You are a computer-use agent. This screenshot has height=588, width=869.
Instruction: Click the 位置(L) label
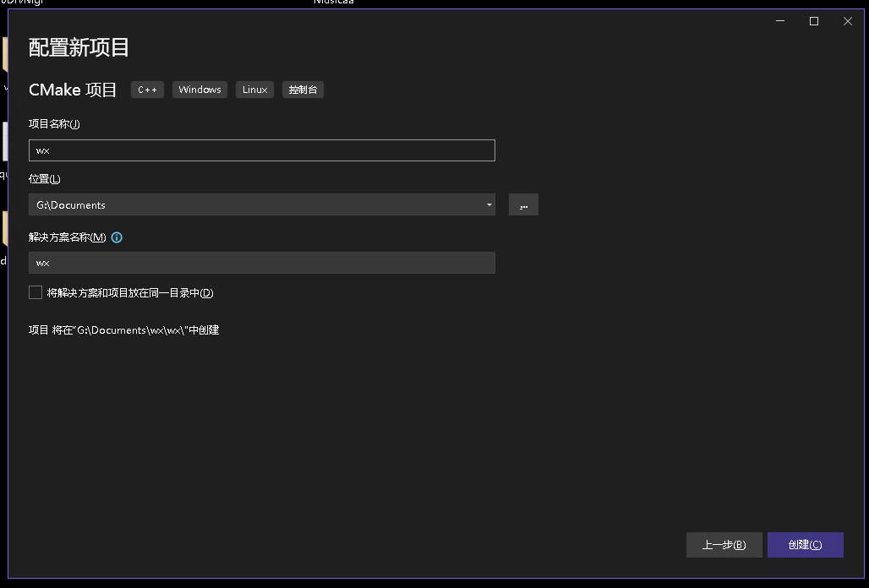click(x=45, y=179)
